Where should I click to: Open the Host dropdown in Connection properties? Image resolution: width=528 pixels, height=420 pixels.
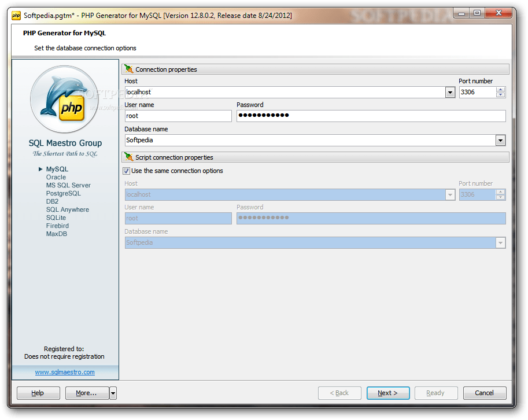point(450,93)
